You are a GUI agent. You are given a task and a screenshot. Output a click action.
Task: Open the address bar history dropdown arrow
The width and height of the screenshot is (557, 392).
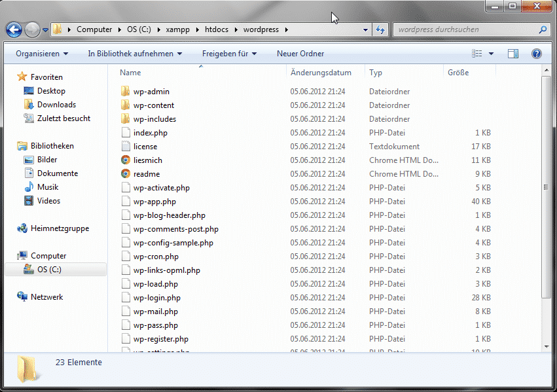[365, 30]
